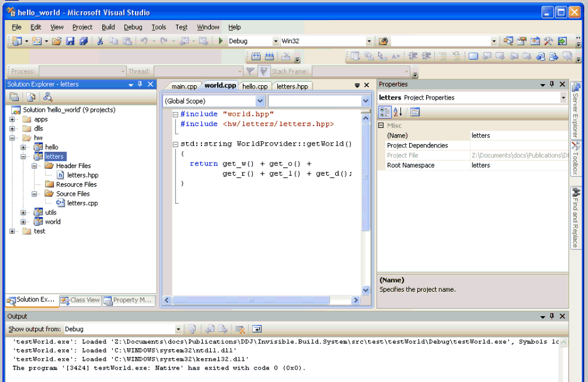Viewport: 588px width, 382px height.
Task: Toggle Categorized view in Properties panel
Action: tap(385, 112)
